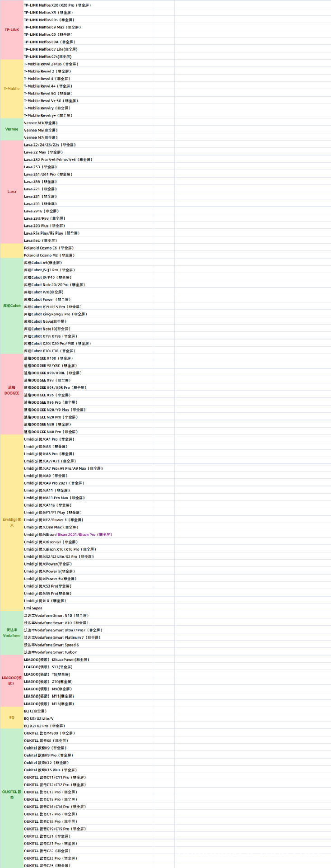Select the 道格DOOGEE N20/Y9 Plus cell
This screenshot has height=868, width=331.
click(x=88, y=410)
